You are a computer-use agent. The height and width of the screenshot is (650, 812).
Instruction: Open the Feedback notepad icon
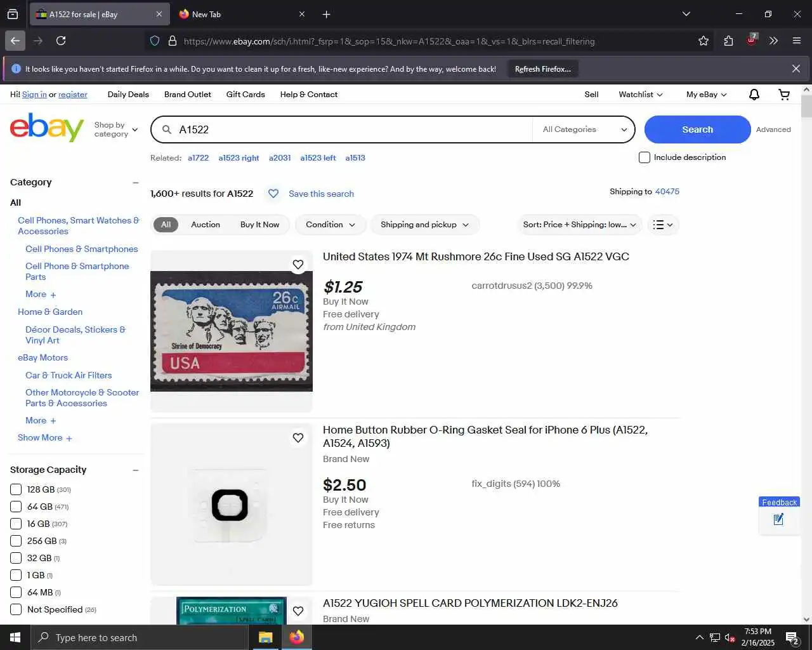[779, 520]
